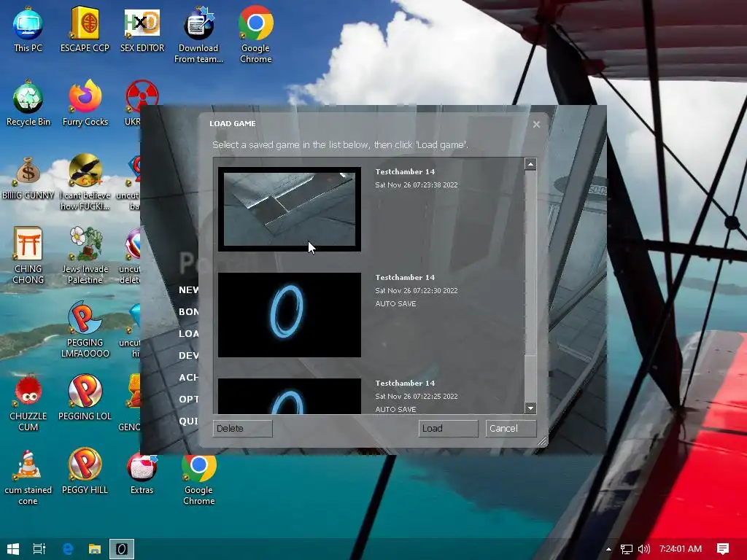Select the 07:23:38 save thumbnail
Viewport: 747px width, 560px height.
point(289,209)
